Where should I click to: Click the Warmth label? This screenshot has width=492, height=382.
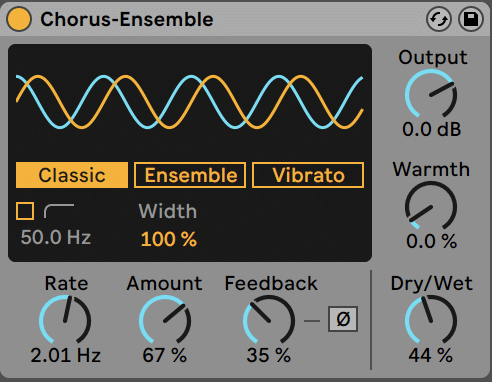(431, 169)
